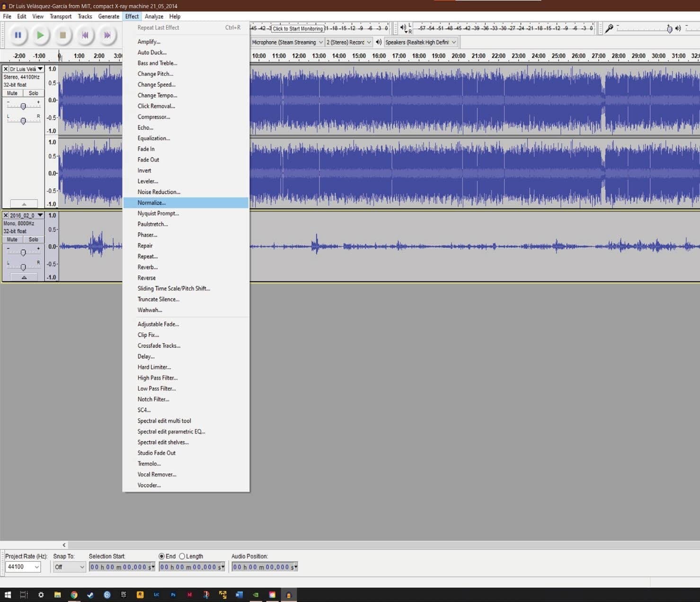This screenshot has width=700, height=602.
Task: Click the microphone icon on the recording volume slider
Action: point(609,28)
